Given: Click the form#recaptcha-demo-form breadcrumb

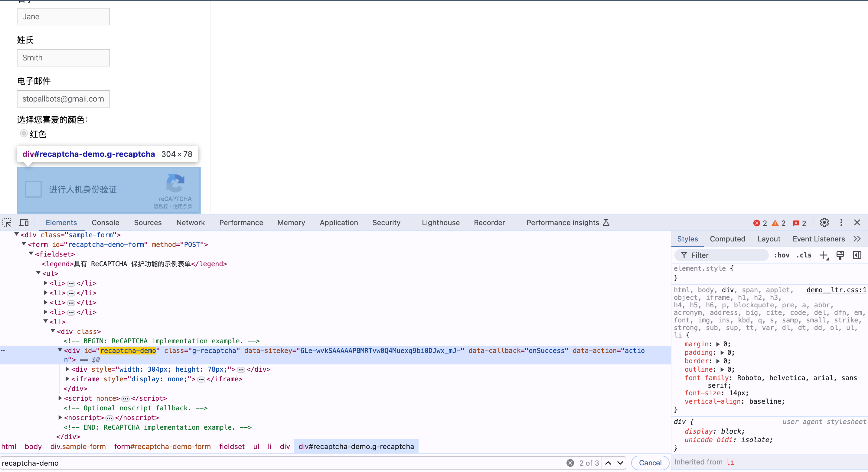Looking at the screenshot, I should tap(162, 446).
